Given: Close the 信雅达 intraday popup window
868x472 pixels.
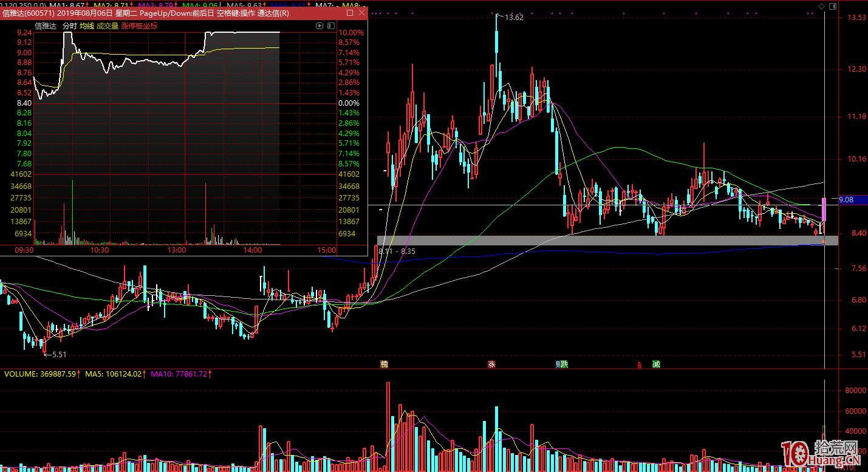Looking at the screenshot, I should pos(362,13).
